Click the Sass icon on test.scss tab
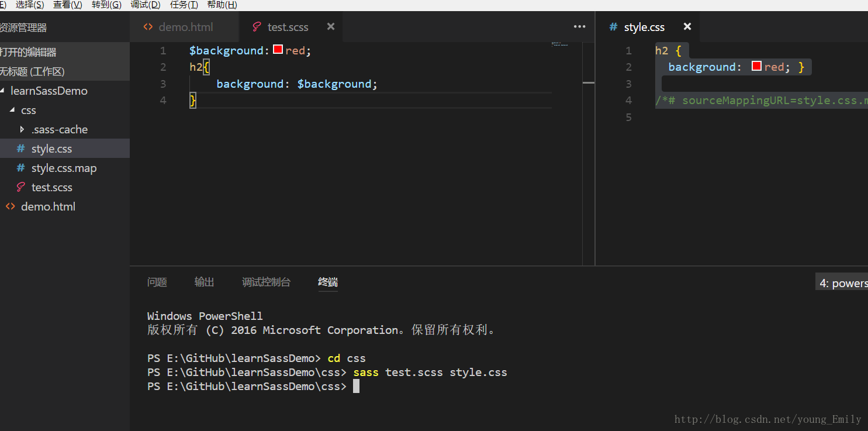 coord(256,27)
